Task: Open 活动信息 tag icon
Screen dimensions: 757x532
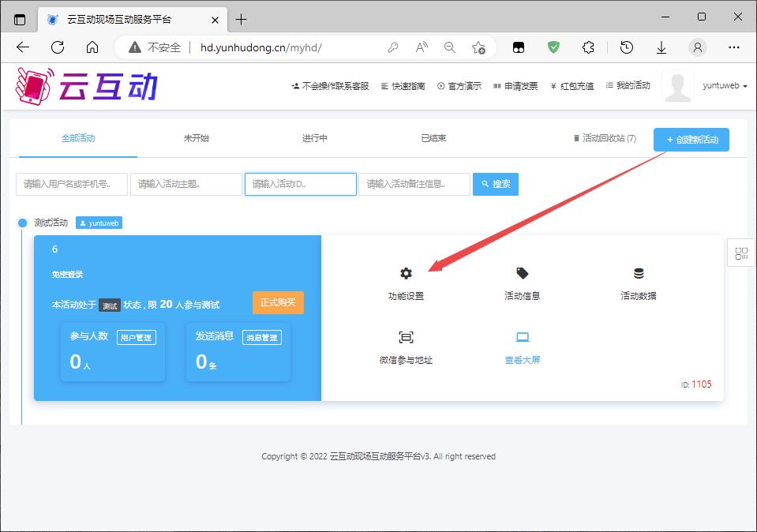Action: [x=523, y=273]
